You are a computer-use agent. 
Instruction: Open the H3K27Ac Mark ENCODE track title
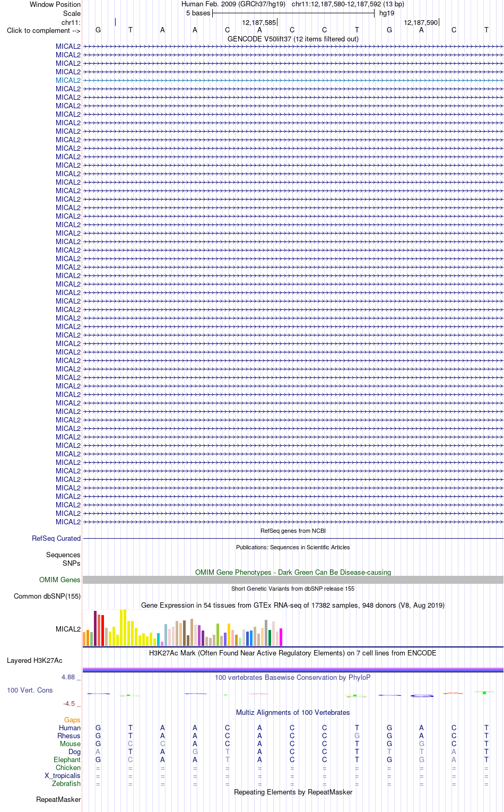tap(293, 653)
